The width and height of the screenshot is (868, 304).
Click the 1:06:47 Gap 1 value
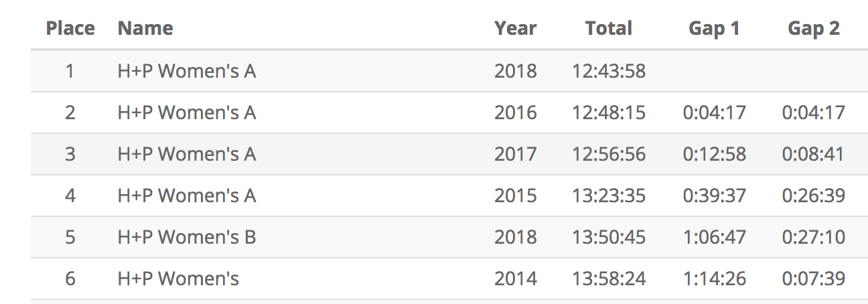coord(714,237)
